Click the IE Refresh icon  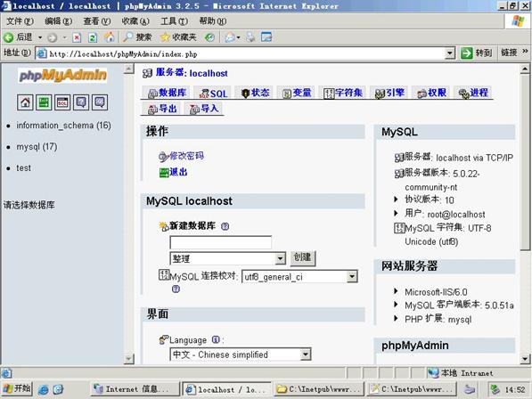point(93,37)
